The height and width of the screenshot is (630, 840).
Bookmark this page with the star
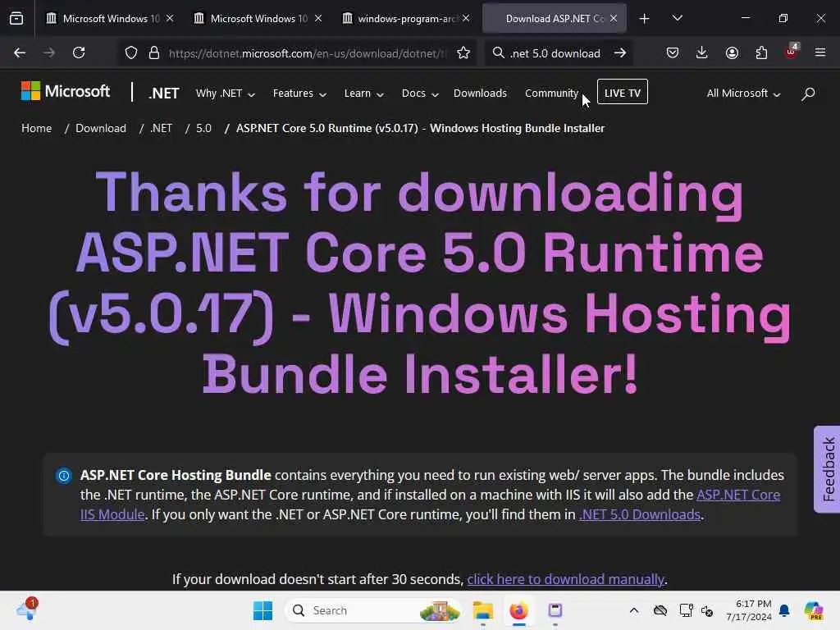pyautogui.click(x=463, y=52)
